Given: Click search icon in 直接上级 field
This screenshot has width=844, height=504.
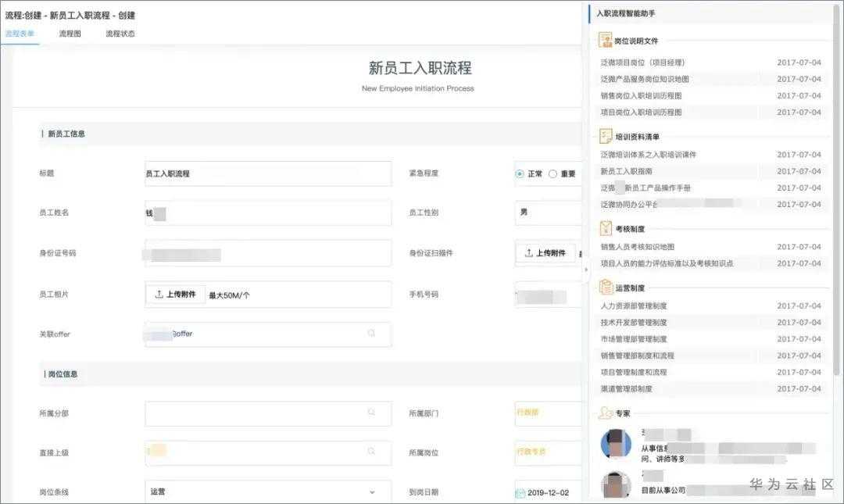Looking at the screenshot, I should click(371, 451).
